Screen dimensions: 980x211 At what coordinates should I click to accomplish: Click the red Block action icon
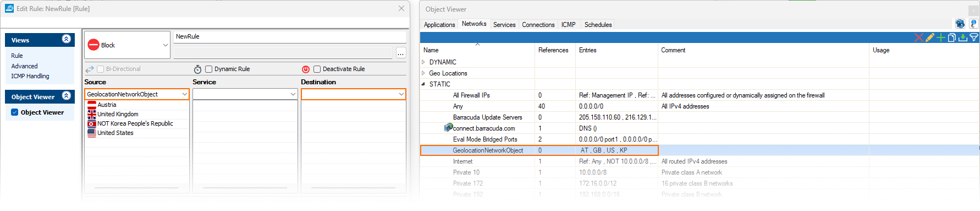point(93,45)
